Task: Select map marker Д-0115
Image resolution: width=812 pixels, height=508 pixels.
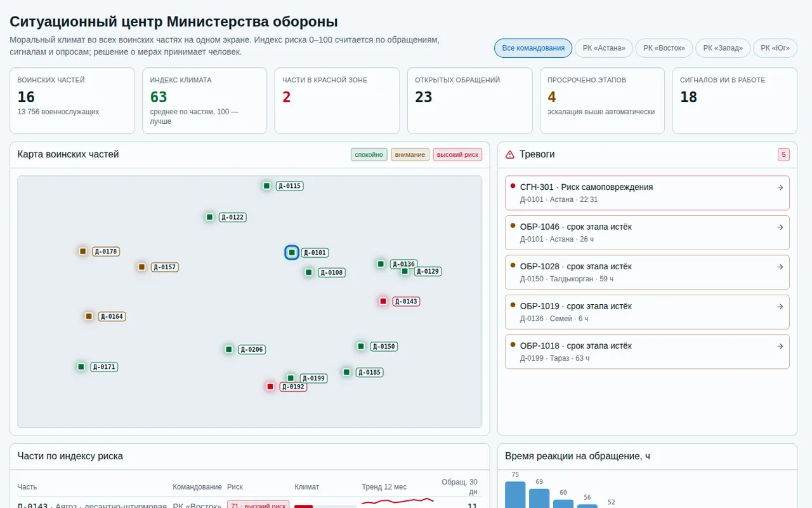Action: click(x=267, y=186)
